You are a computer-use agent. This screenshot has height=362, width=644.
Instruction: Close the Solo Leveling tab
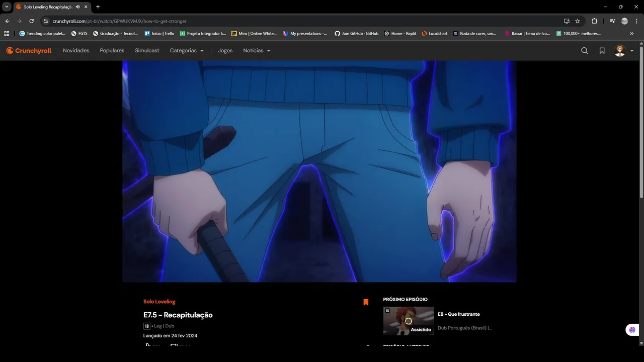[86, 7]
